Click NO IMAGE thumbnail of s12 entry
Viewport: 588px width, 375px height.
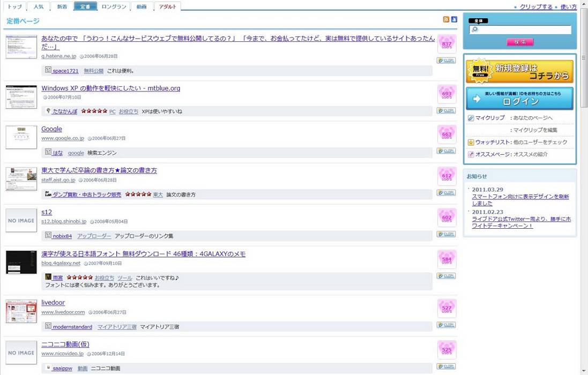point(21,220)
